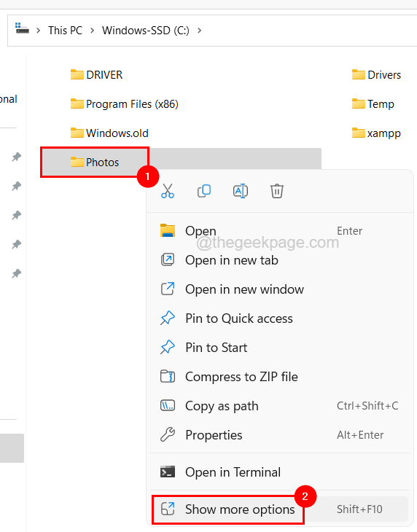This screenshot has height=532, width=417.
Task: Navigate to This PC breadcrumb
Action: pyautogui.click(x=65, y=31)
